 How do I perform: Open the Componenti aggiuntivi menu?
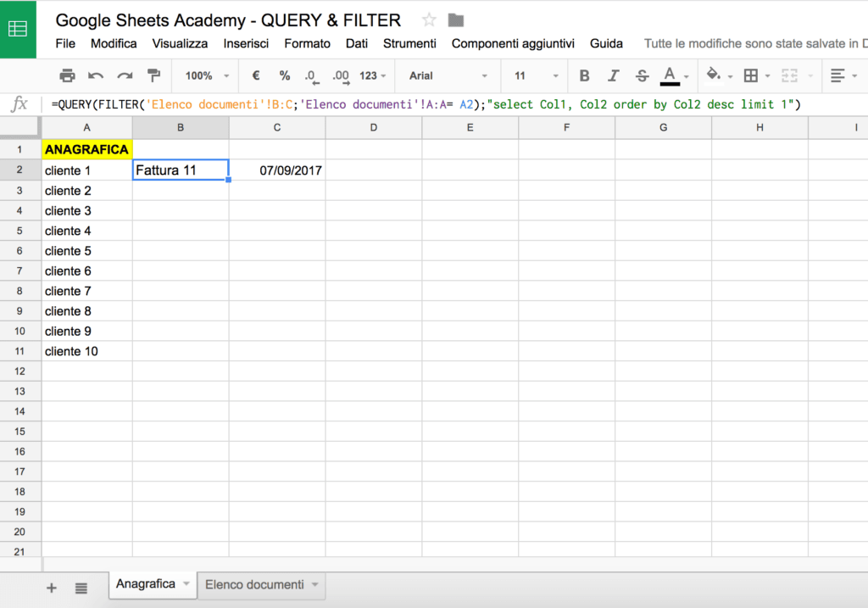pyautogui.click(x=513, y=44)
